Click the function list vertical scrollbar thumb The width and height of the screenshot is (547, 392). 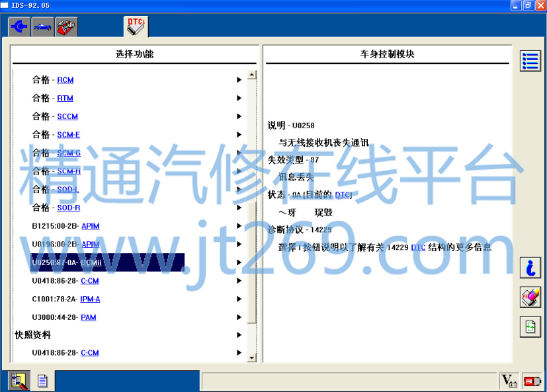tap(252, 262)
